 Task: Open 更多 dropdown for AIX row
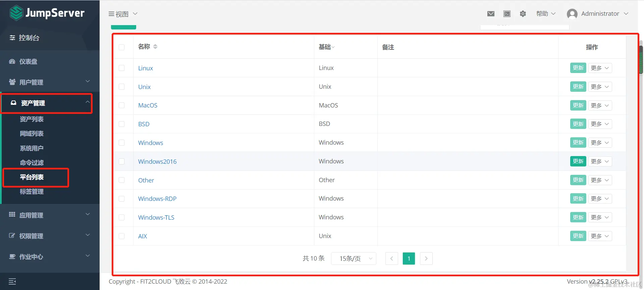pos(600,236)
